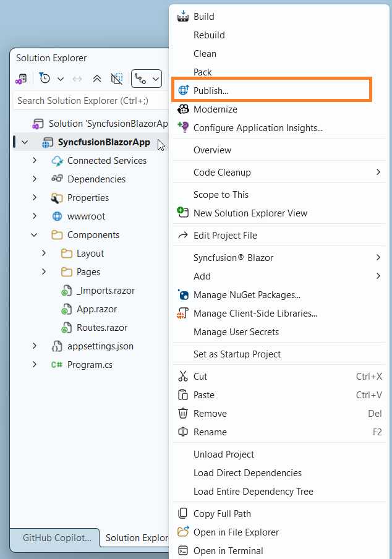The width and height of the screenshot is (392, 559).
Task: Expand the Pages folder
Action: pyautogui.click(x=43, y=271)
